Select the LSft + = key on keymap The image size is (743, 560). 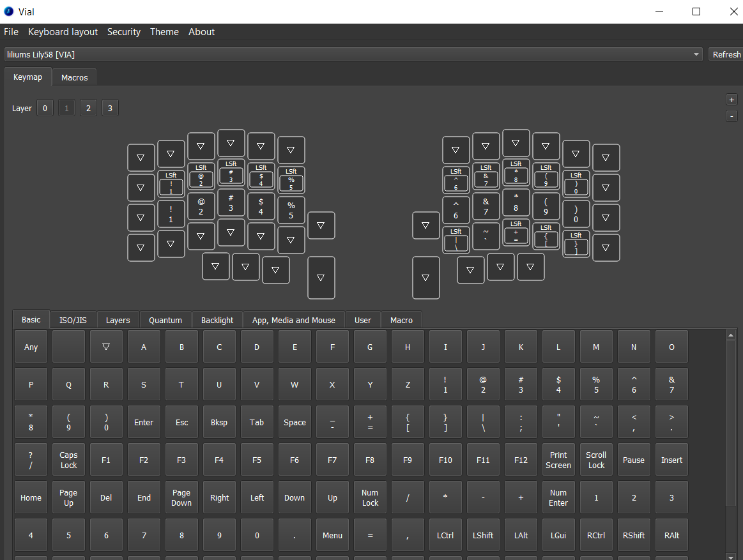(516, 232)
